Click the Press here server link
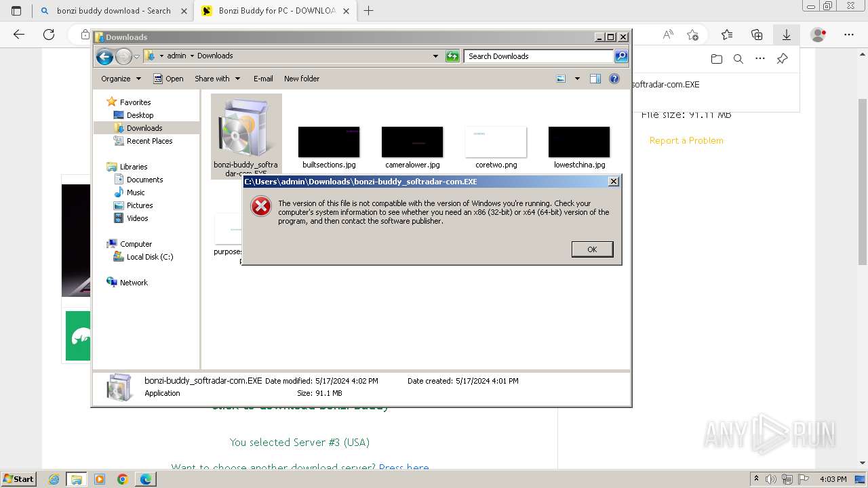 click(x=404, y=468)
